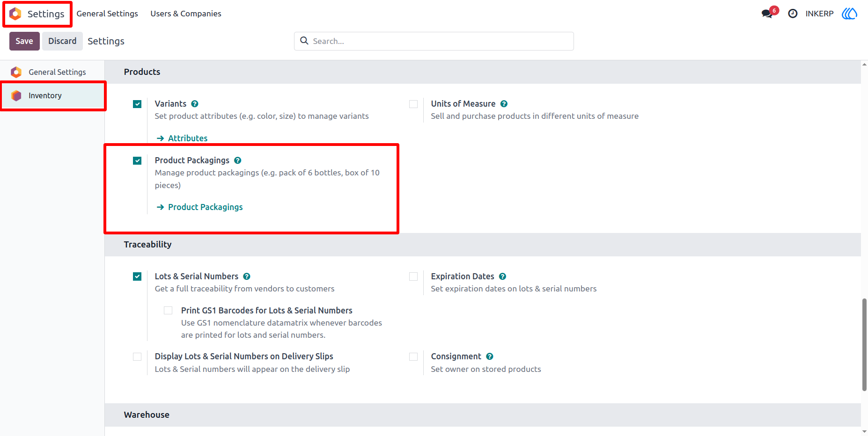Click the Inventory sidebar cube icon
868x436 pixels.
point(16,95)
